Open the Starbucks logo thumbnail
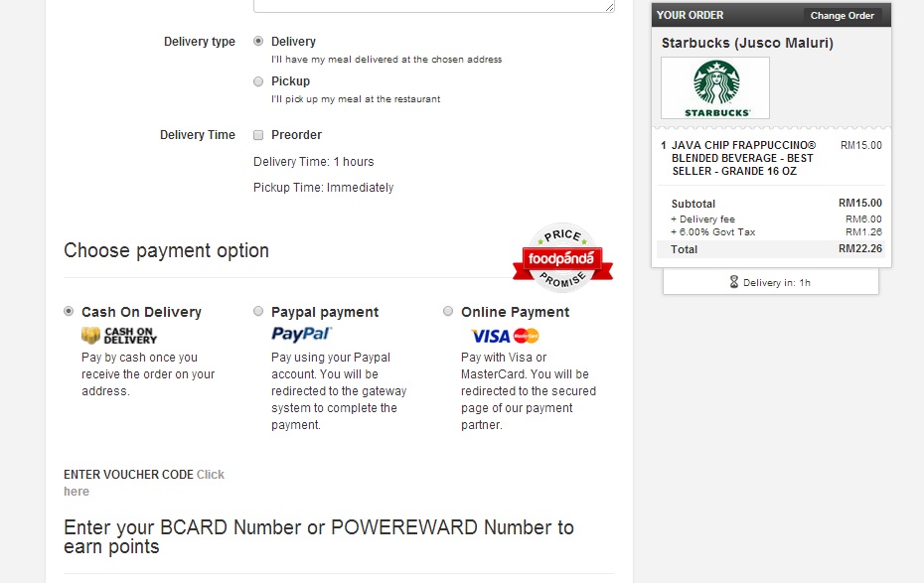 pos(715,87)
